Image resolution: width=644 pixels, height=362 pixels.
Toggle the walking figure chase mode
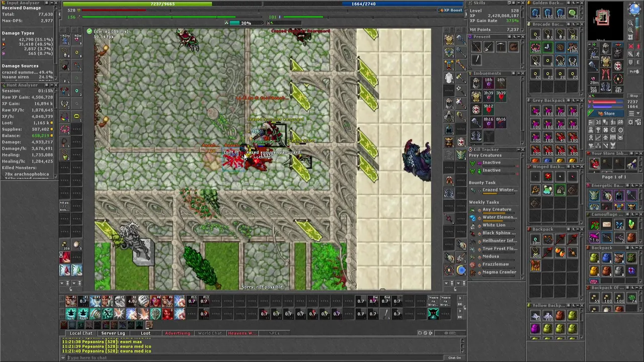click(x=638, y=54)
